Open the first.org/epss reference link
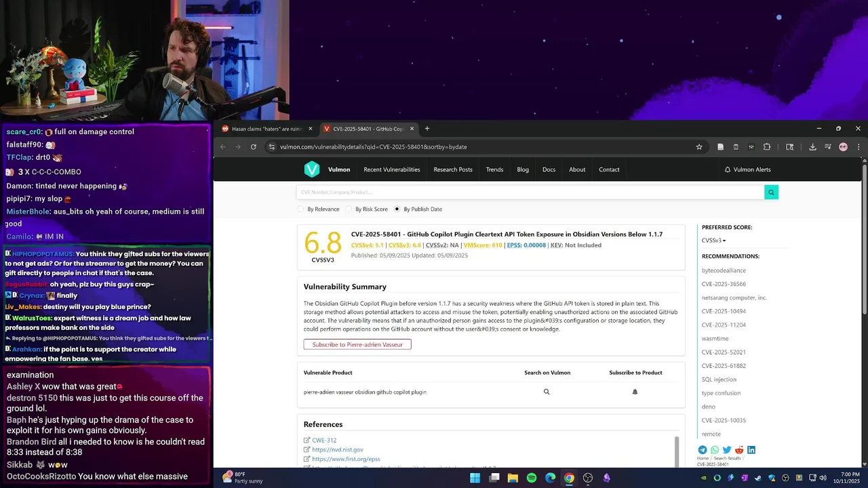The width and height of the screenshot is (868, 488). 346,459
